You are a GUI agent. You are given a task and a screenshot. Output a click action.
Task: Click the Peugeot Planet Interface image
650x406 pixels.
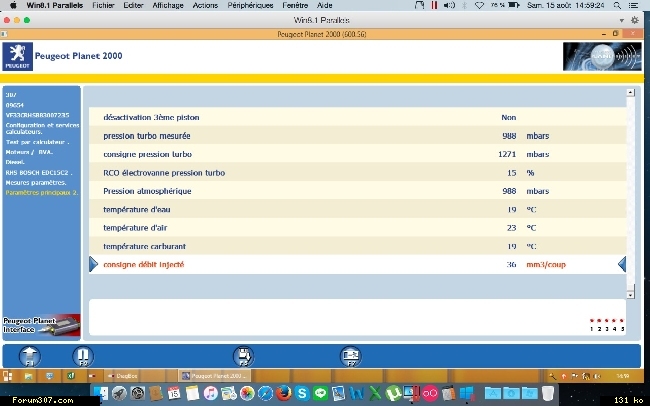(41, 325)
